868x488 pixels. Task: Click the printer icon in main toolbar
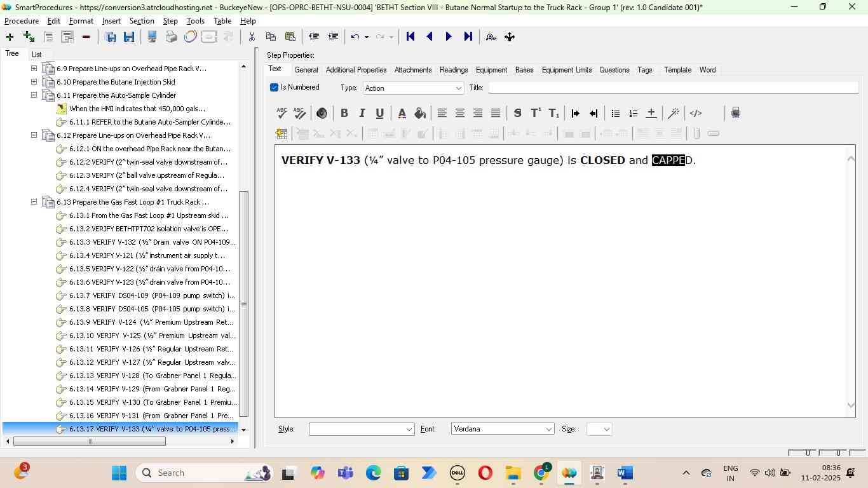[x=171, y=37]
